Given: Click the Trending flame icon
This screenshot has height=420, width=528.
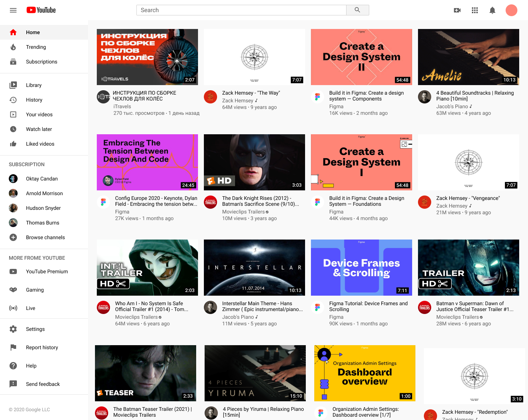Looking at the screenshot, I should coord(13,47).
